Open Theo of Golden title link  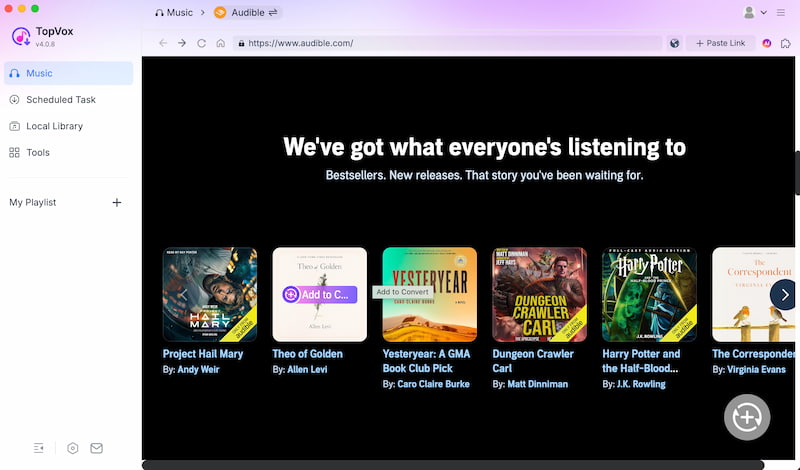[x=308, y=354]
